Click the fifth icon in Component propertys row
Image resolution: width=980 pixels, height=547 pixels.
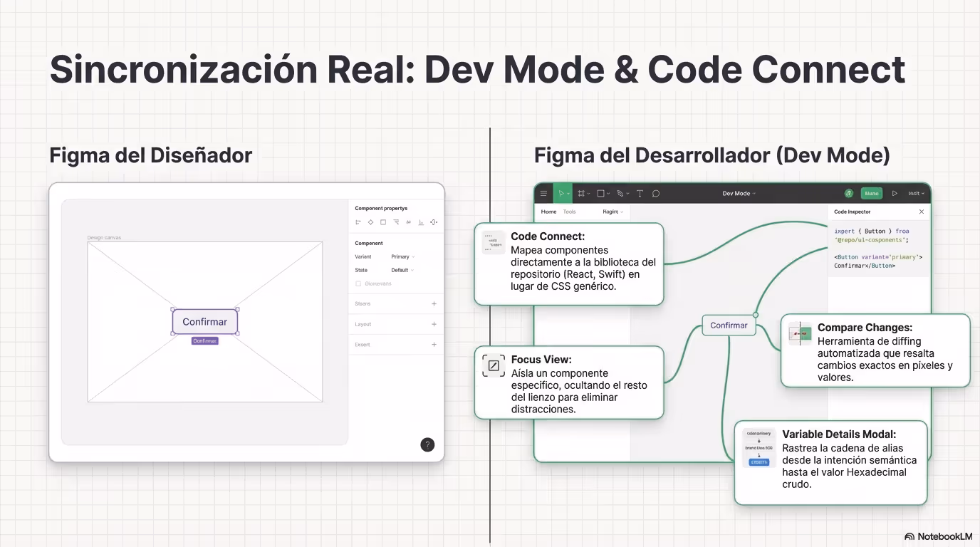(x=409, y=222)
